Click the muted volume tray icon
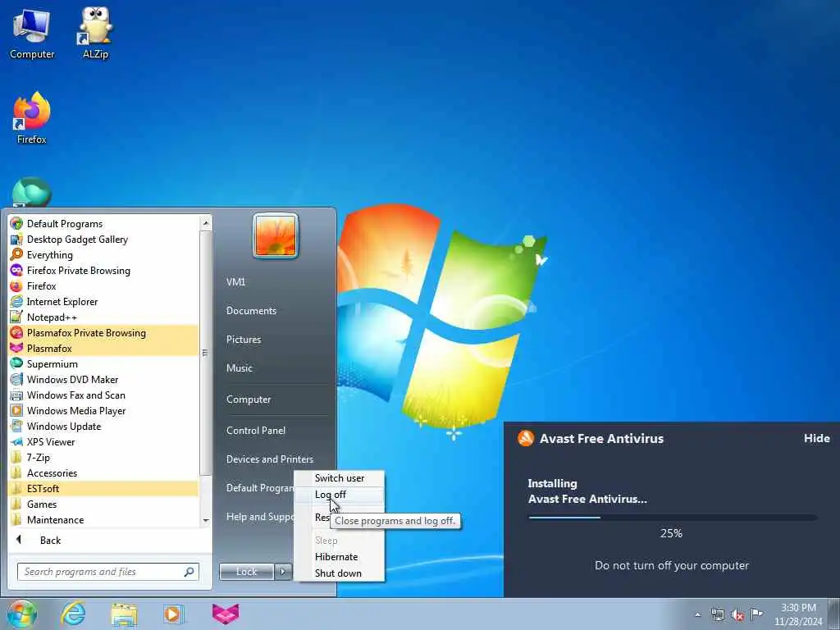Screen dimensions: 840x630 (737, 614)
